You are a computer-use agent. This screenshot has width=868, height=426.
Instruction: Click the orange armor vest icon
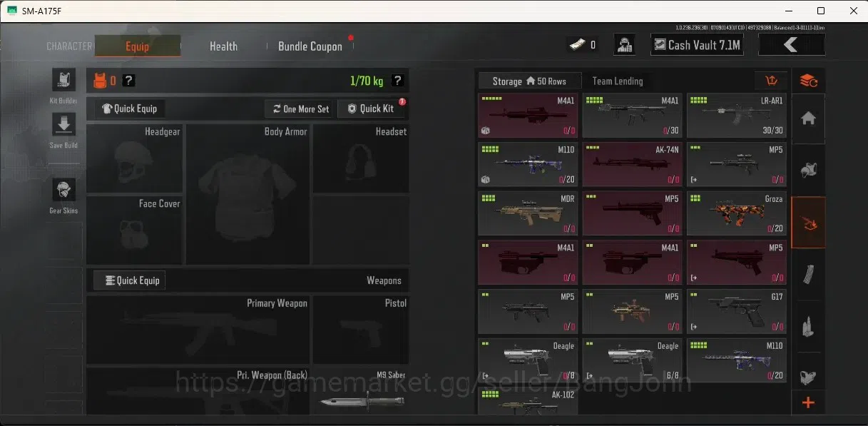[99, 81]
